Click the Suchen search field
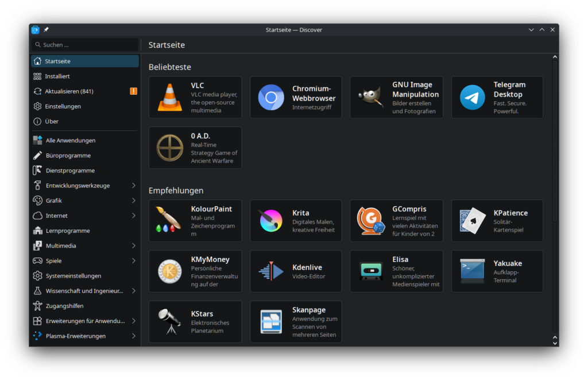The width and height of the screenshot is (588, 381). (86, 45)
